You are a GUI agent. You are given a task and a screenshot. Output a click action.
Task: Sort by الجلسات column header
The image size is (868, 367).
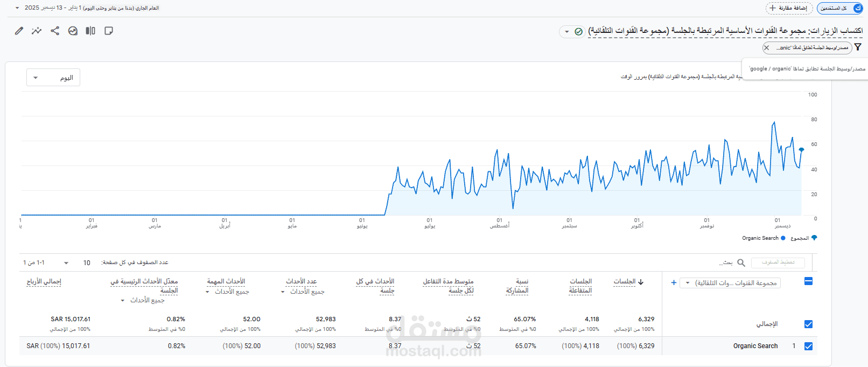coord(625,281)
